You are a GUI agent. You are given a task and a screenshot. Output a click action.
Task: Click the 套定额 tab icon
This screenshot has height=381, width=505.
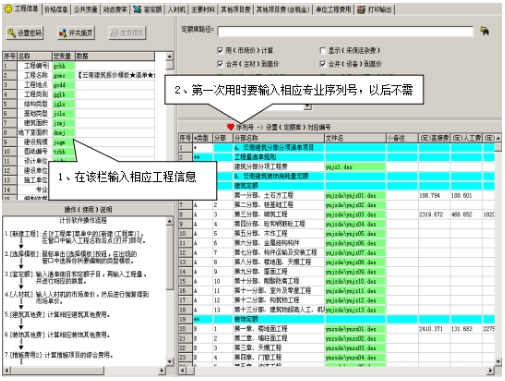click(137, 10)
